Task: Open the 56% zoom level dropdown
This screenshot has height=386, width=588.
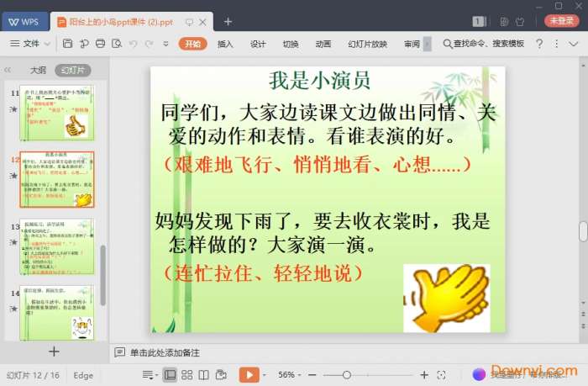Action: click(289, 375)
